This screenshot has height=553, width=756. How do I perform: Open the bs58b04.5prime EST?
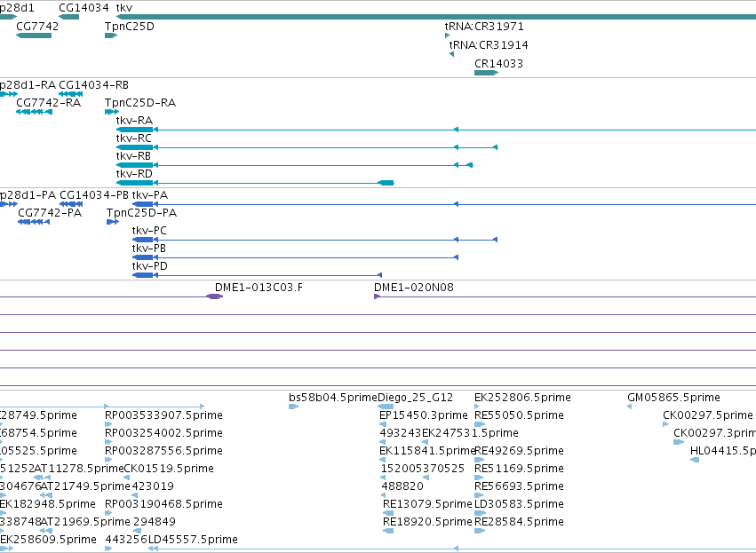[294, 407]
